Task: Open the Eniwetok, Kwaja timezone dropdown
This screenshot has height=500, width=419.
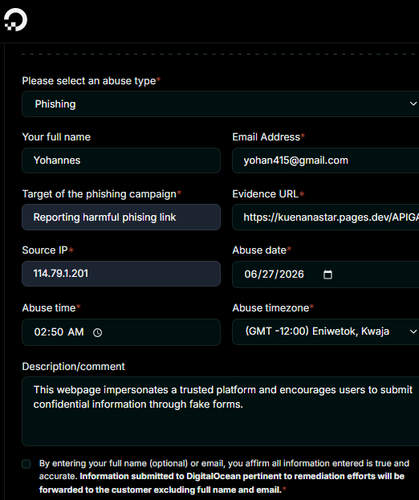Action: tap(325, 332)
